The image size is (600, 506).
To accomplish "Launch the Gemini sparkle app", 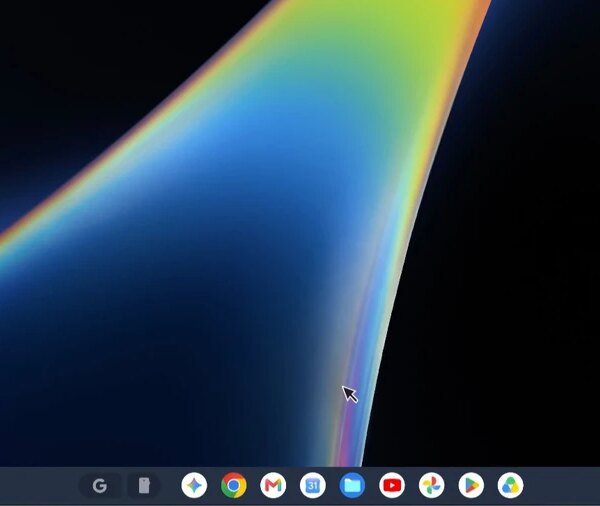I will point(194,485).
